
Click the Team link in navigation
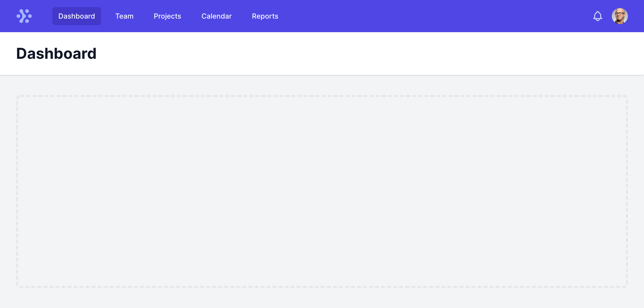(124, 16)
